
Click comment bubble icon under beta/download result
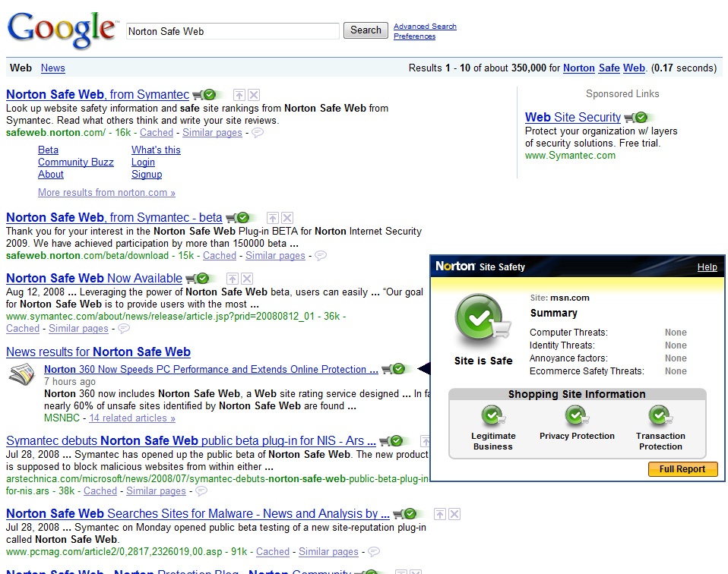[x=321, y=256]
